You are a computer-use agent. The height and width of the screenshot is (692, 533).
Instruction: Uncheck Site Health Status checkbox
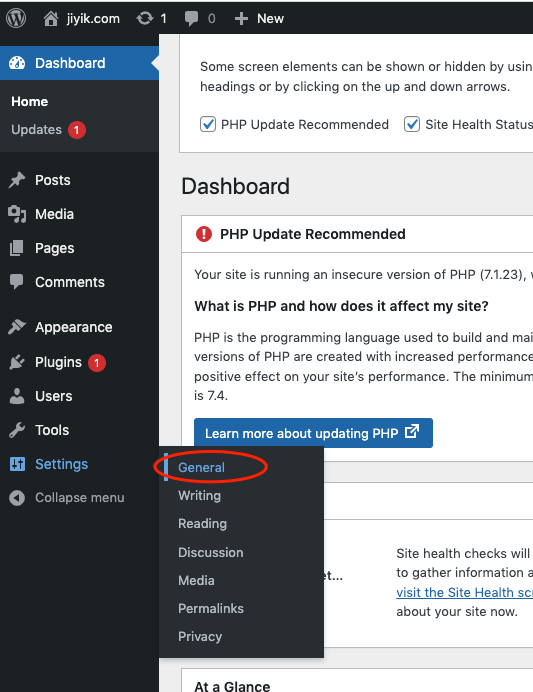coord(412,124)
